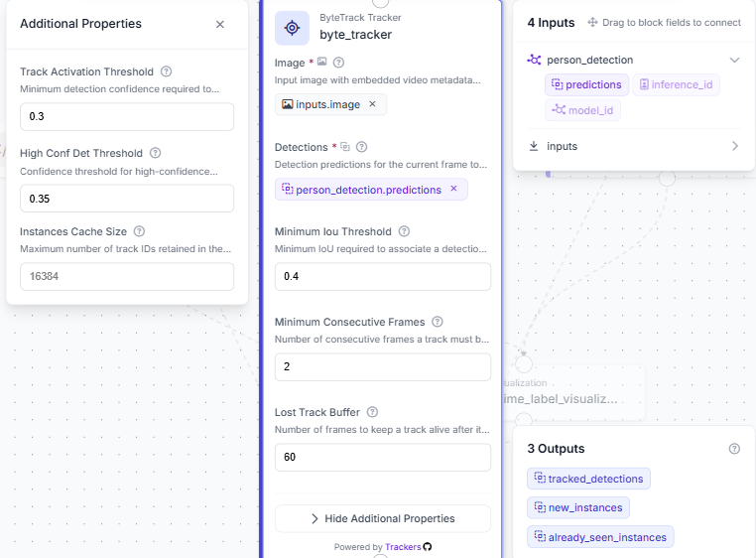Click the Lost Track Buffer value field
The width and height of the screenshot is (756, 558).
(383, 457)
